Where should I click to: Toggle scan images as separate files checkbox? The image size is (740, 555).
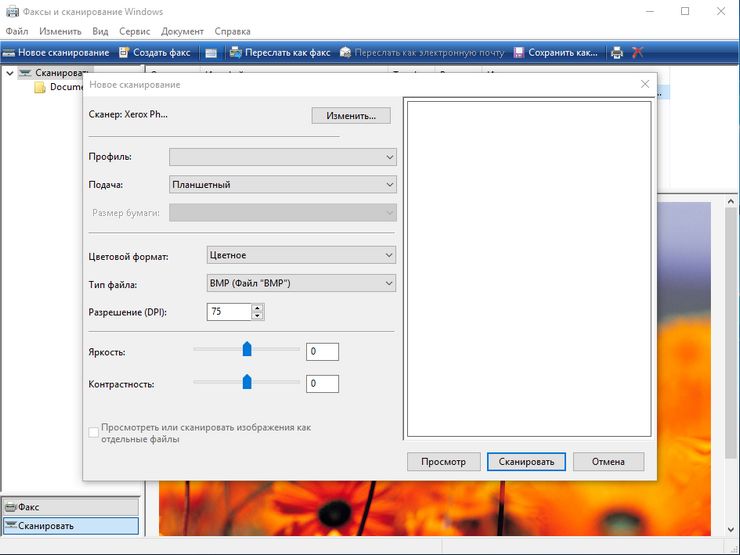(93, 432)
